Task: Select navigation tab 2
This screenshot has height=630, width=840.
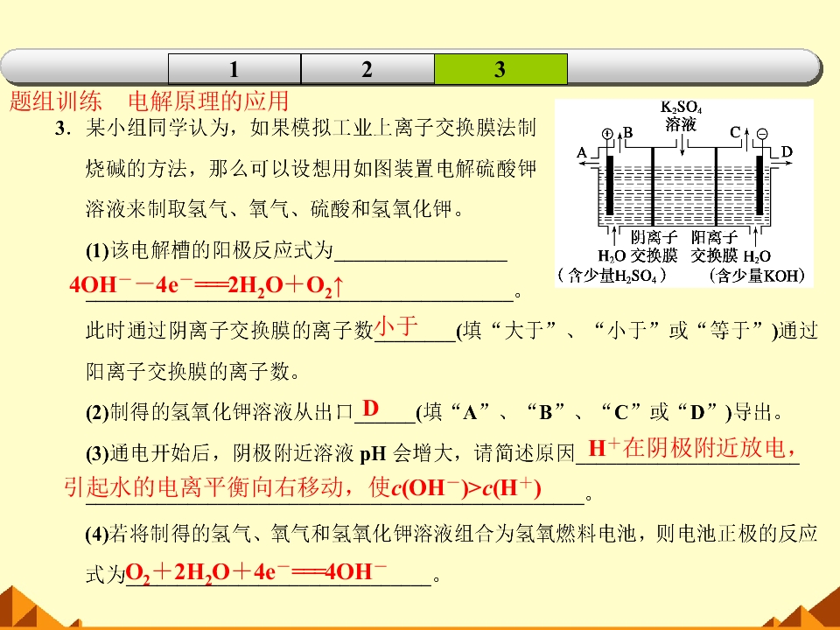Action: (x=367, y=69)
